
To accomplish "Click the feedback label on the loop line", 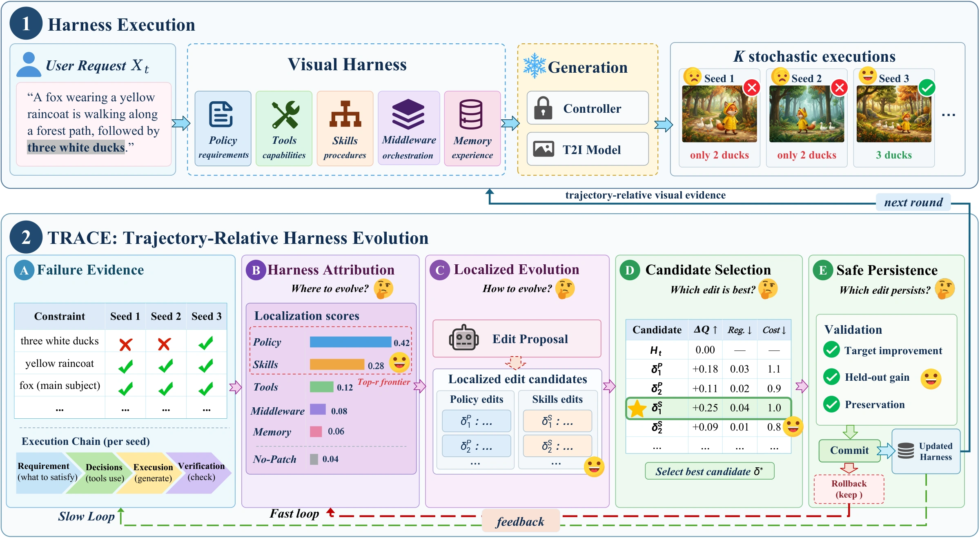I will (520, 521).
